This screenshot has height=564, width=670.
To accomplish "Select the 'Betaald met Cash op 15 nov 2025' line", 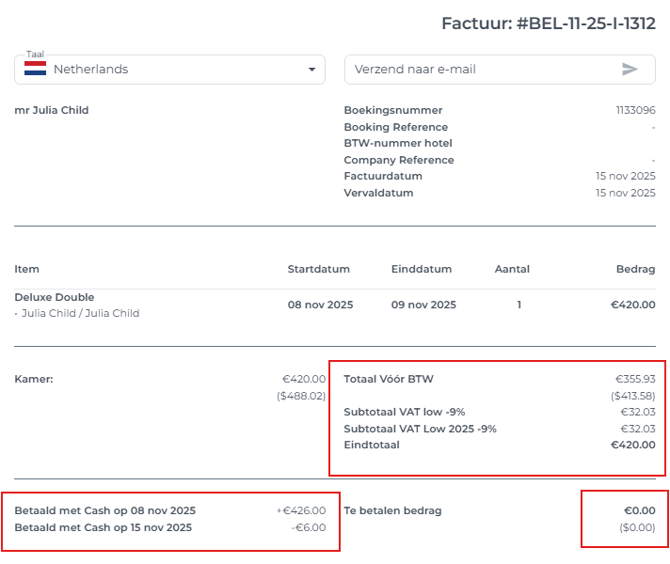I will [103, 527].
